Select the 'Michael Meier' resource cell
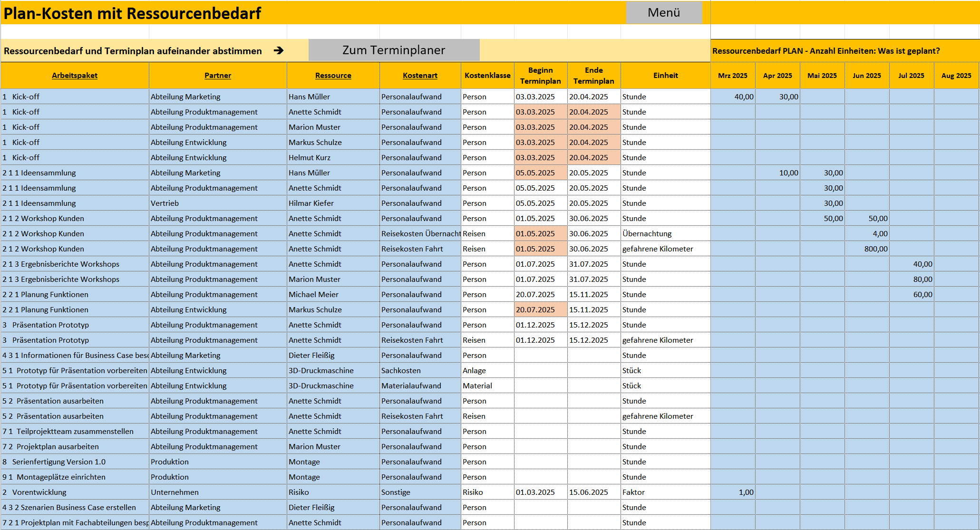The height and width of the screenshot is (530, 980). (x=333, y=294)
